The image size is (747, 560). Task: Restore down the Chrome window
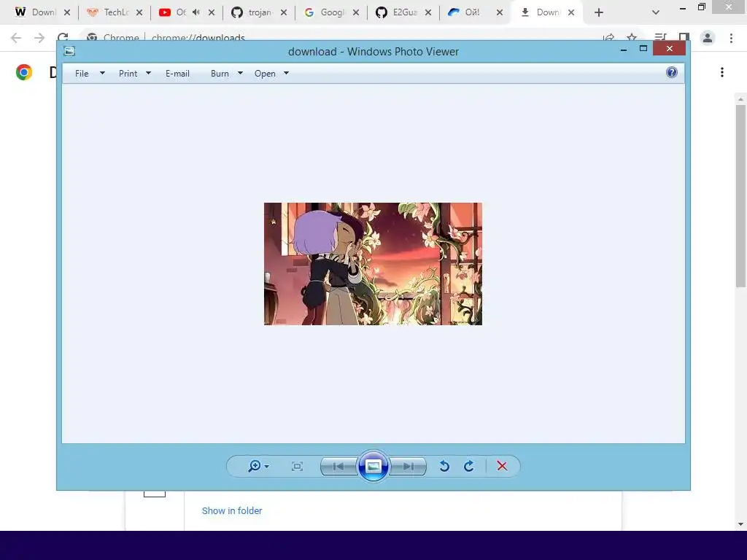[701, 7]
